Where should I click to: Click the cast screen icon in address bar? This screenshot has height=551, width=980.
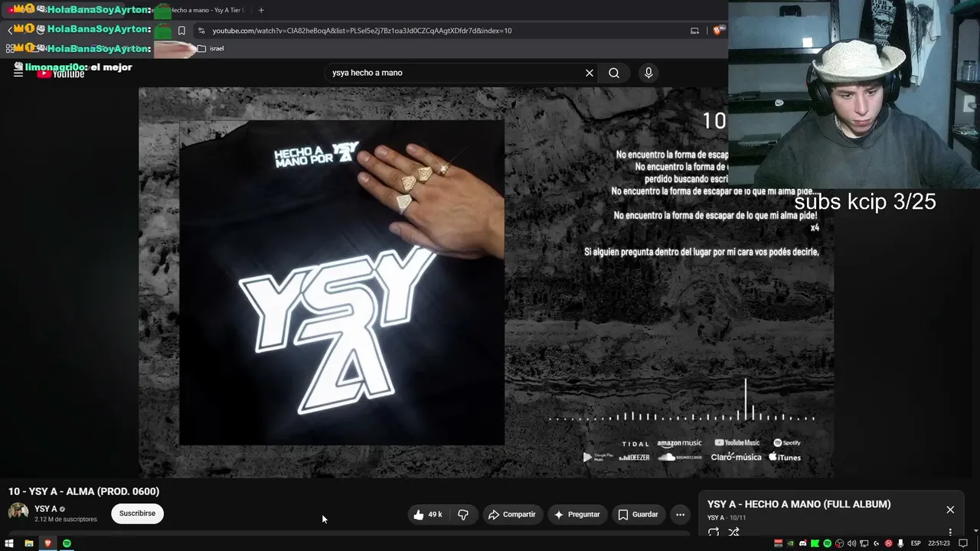click(x=695, y=31)
